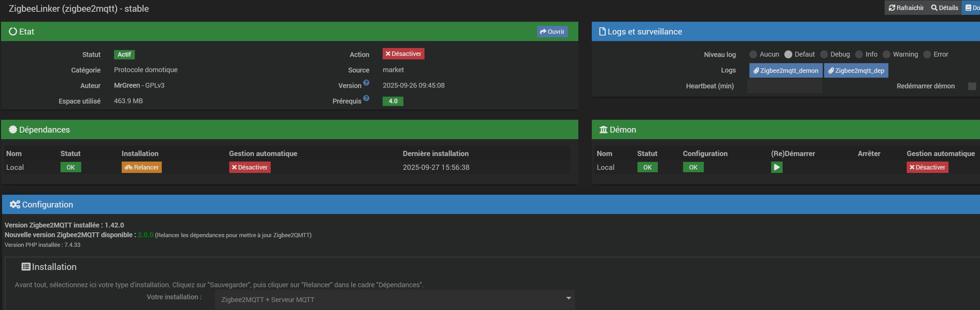
Task: Click the Prérequis 4.0 badge
Action: click(393, 101)
